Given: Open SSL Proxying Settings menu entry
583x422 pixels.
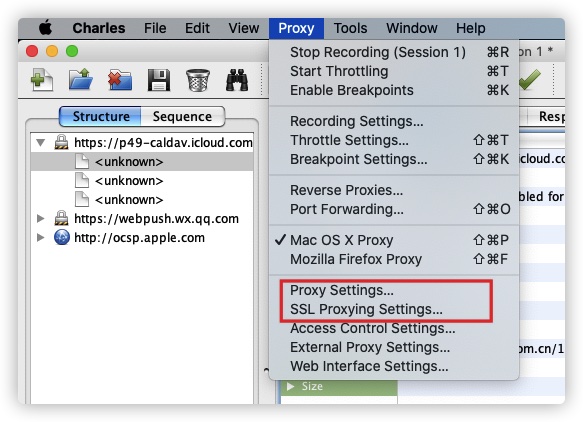Looking at the screenshot, I should coord(366,309).
